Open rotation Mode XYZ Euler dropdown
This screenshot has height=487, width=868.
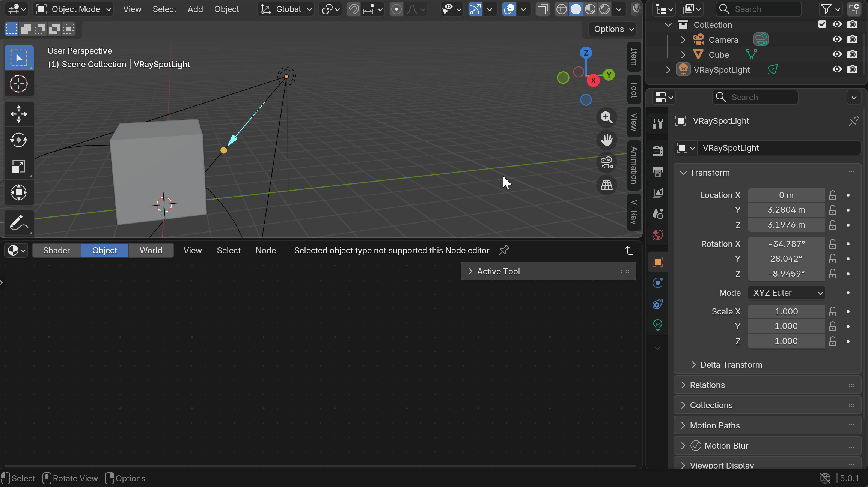[x=787, y=293]
